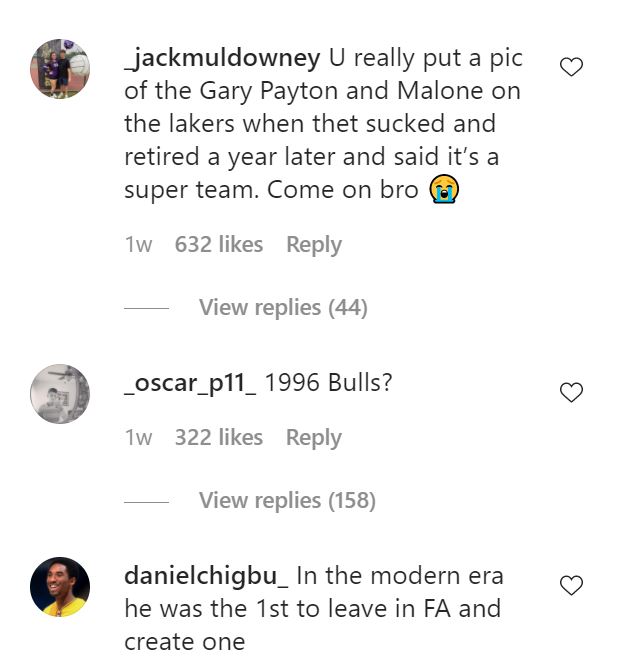Visit danielchigbu_ username link
The width and height of the screenshot is (623, 670).
(x=206, y=576)
